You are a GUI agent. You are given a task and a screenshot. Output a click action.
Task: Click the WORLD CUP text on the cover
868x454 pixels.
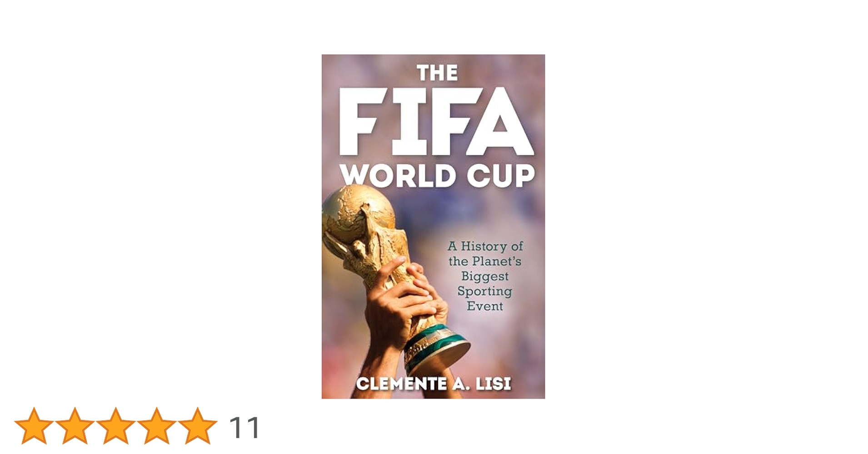[437, 175]
